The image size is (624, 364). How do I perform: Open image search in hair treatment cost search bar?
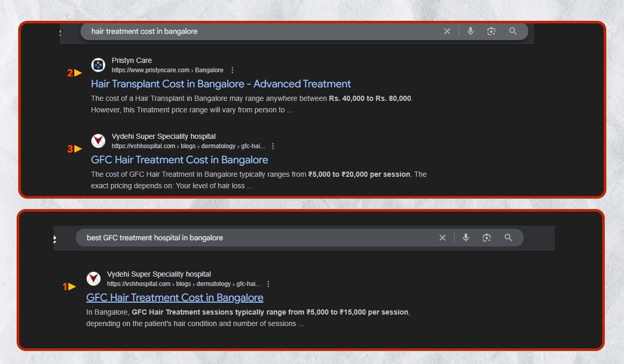[491, 31]
